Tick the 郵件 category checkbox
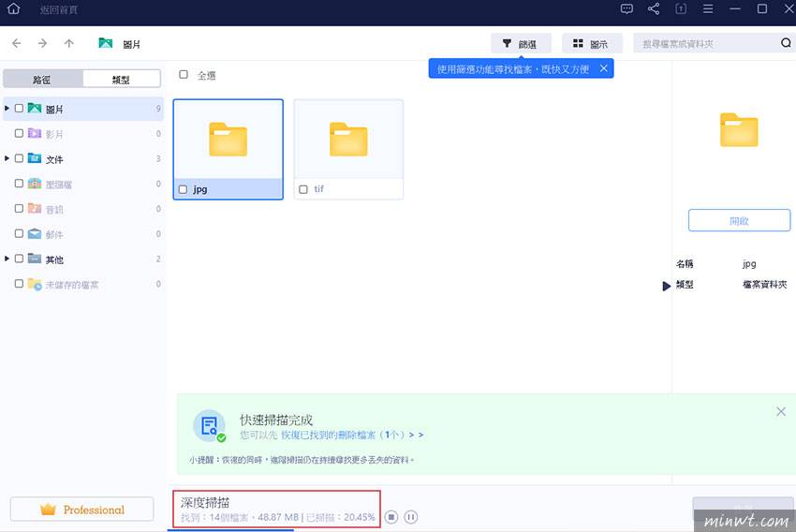This screenshot has height=532, width=796. [x=19, y=233]
